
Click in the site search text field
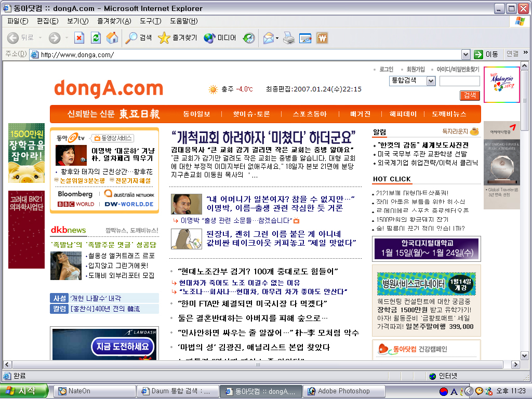pyautogui.click(x=459, y=81)
